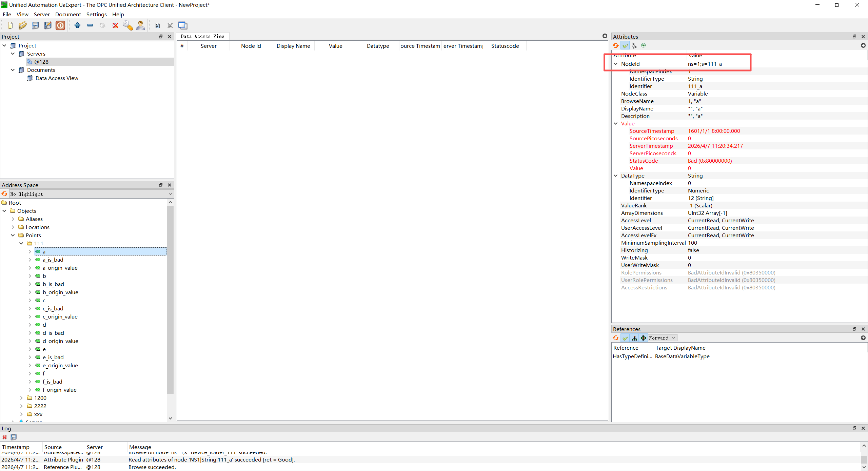The height and width of the screenshot is (471, 868).
Task: Select the BaseDataVariableType reference target
Action: click(682, 356)
